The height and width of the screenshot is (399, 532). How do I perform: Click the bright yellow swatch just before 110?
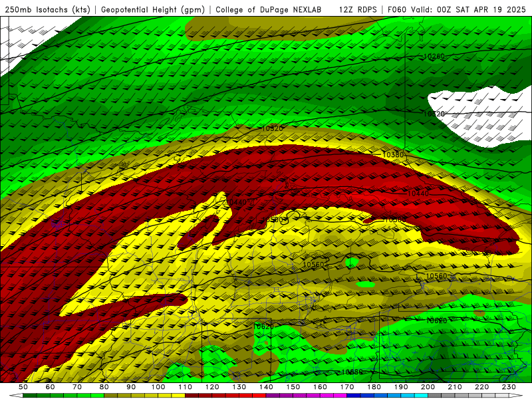[178, 396]
